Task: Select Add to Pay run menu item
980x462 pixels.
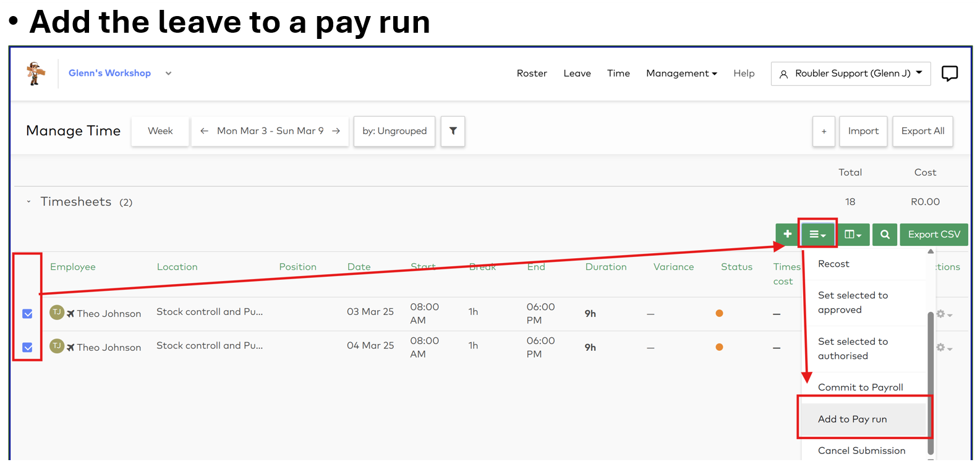Action: pos(864,419)
